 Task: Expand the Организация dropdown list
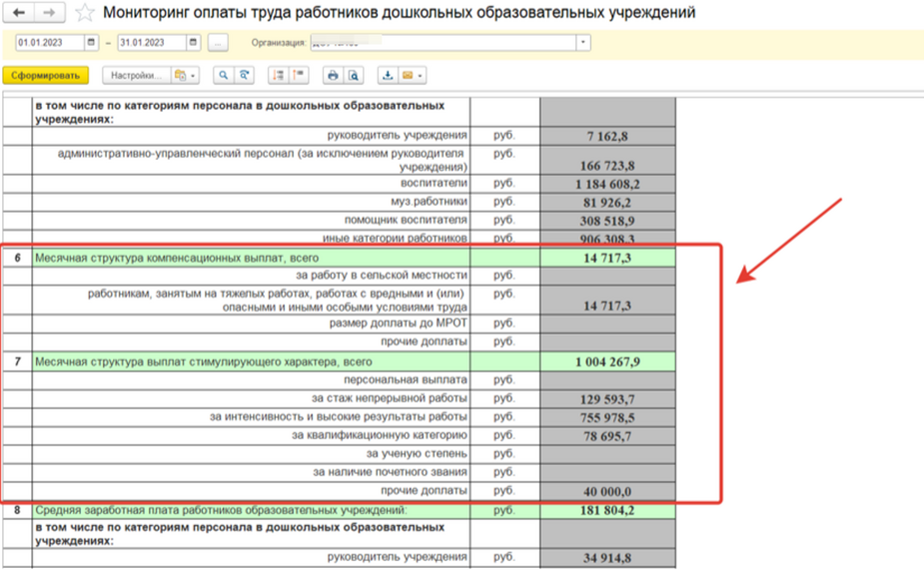[583, 43]
